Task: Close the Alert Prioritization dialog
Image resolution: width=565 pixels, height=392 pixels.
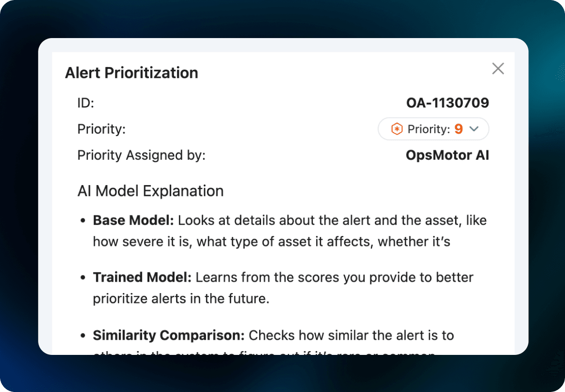Action: pyautogui.click(x=498, y=69)
